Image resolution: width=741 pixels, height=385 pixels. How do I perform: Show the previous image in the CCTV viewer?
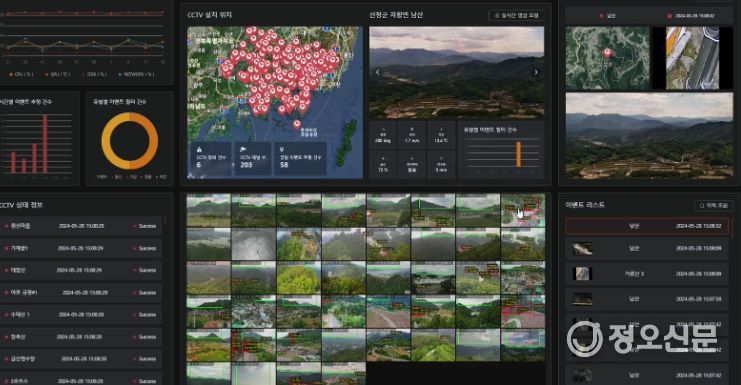point(377,72)
